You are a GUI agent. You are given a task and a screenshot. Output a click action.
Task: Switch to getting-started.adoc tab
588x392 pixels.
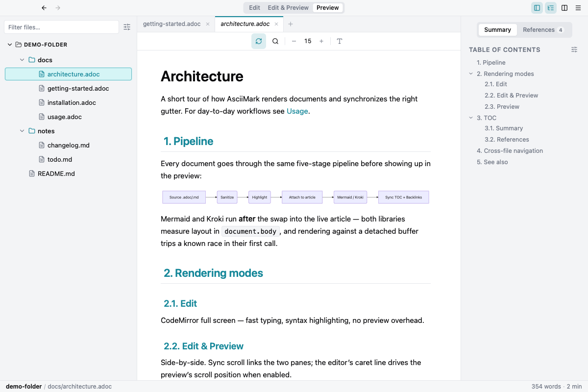tap(171, 24)
